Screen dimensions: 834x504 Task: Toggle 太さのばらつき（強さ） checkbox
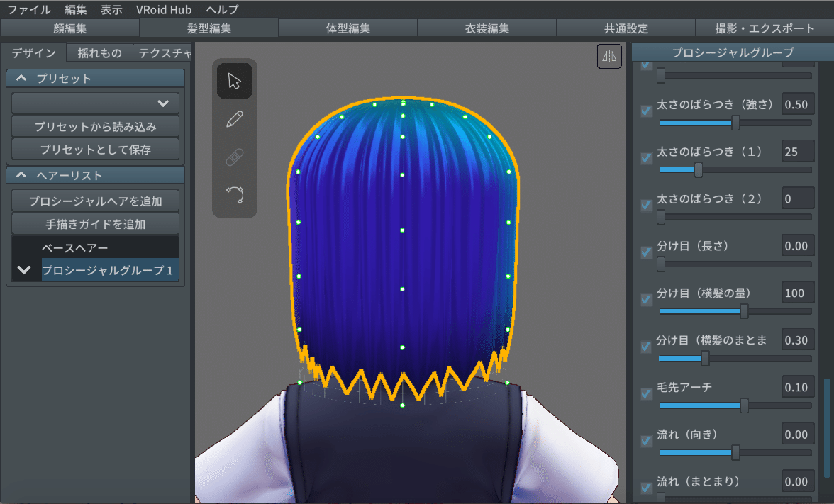646,111
